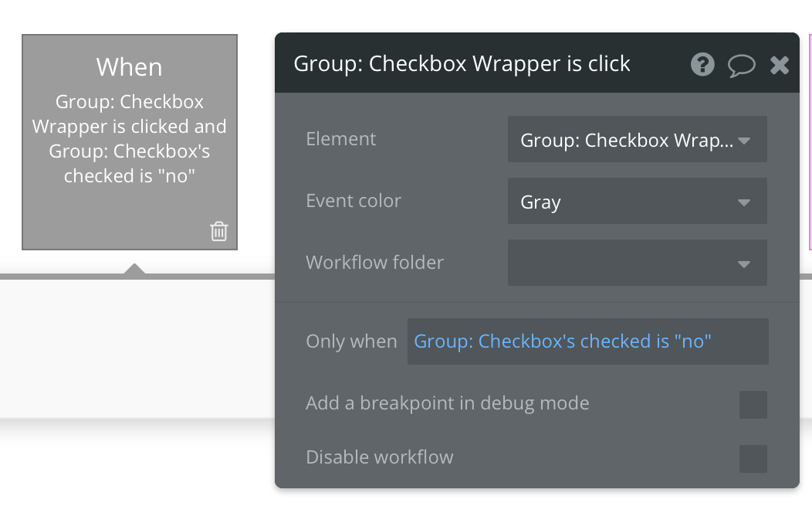This screenshot has height=513, width=812.
Task: Click the Workflow folder dropdown arrow
Action: tap(743, 265)
